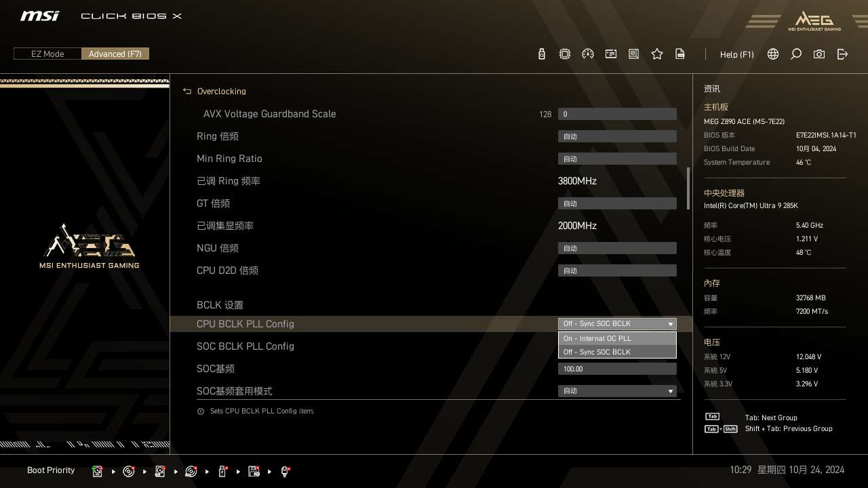This screenshot has width=868, height=488.
Task: Edit the SOC基频 100.00 field
Action: tap(617, 369)
